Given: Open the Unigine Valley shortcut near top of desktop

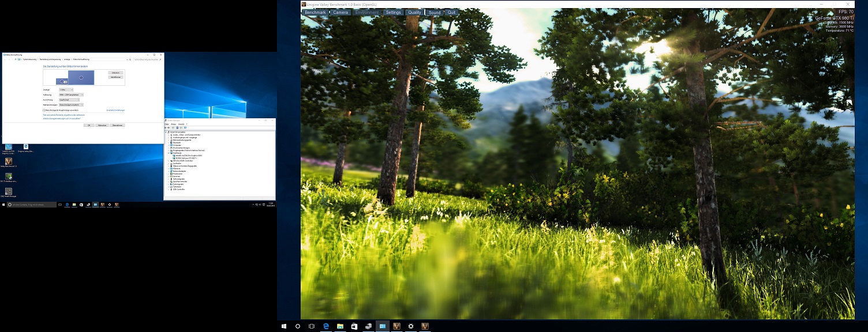Looking at the screenshot, I should point(25,148).
